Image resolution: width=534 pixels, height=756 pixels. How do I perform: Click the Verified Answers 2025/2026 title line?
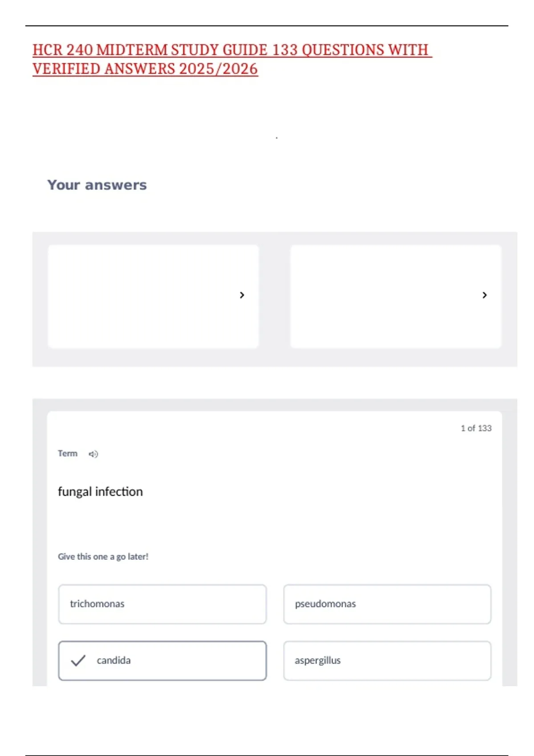145,69
